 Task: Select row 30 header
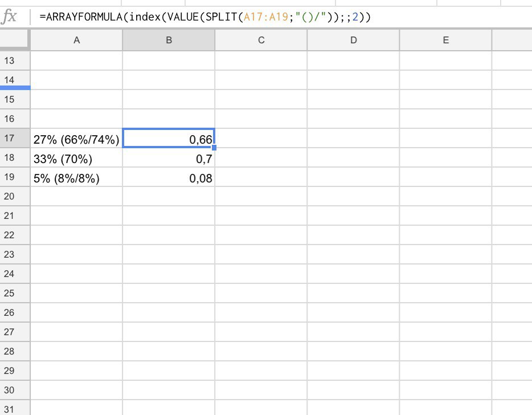(x=15, y=390)
